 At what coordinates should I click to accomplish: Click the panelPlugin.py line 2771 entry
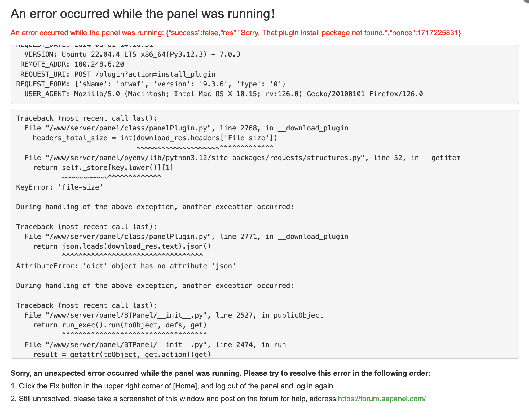point(186,237)
